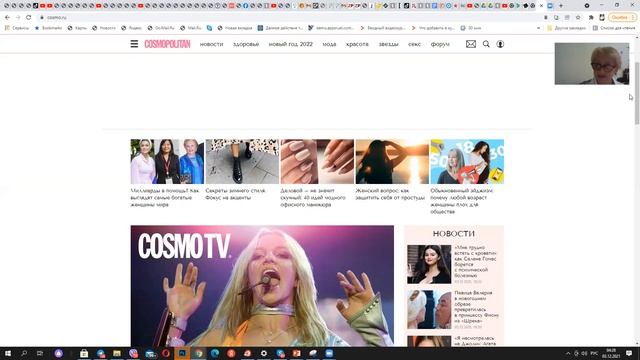Viewport: 640px width, 360px height.
Task: Click the НОВОСТИ sidebar heading
Action: [453, 233]
